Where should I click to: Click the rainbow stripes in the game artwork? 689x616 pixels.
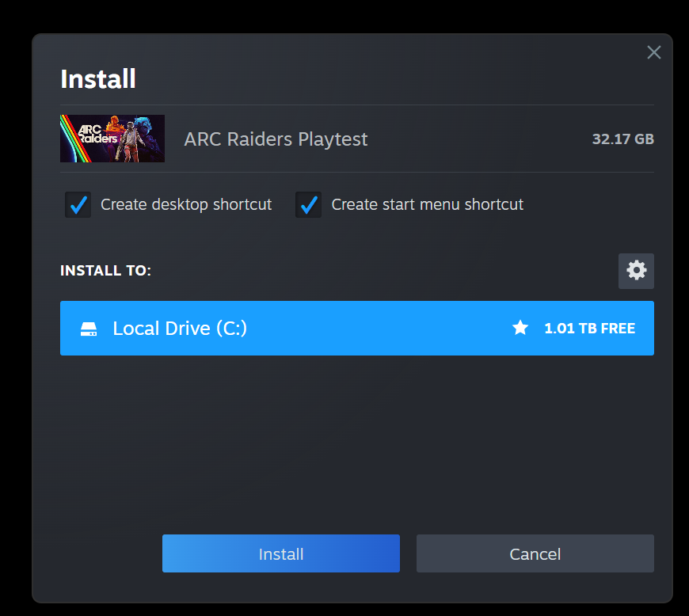73,139
